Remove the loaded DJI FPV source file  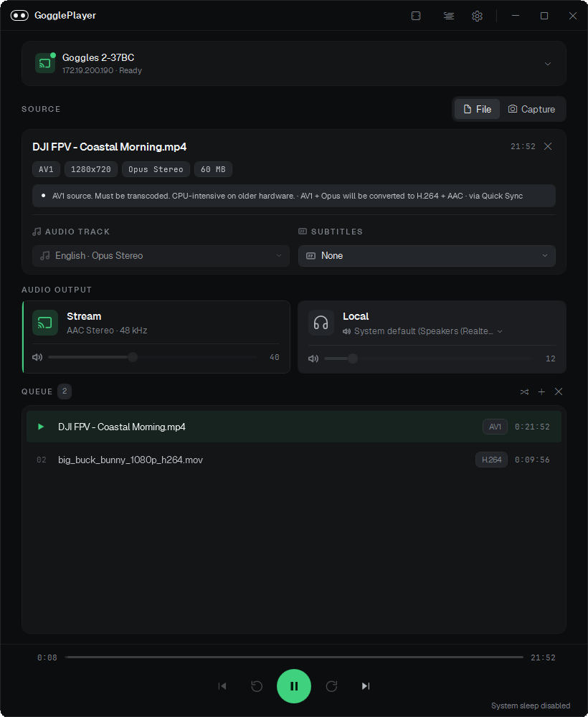coord(547,146)
